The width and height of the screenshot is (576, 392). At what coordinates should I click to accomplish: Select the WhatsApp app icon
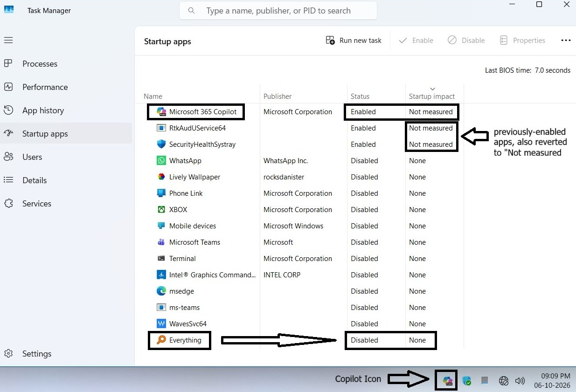pos(161,161)
